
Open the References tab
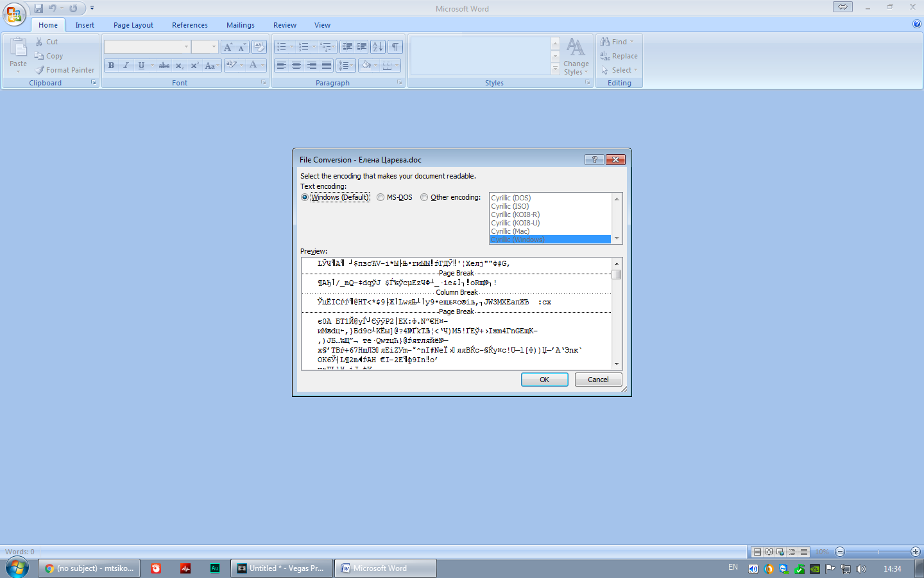(190, 25)
